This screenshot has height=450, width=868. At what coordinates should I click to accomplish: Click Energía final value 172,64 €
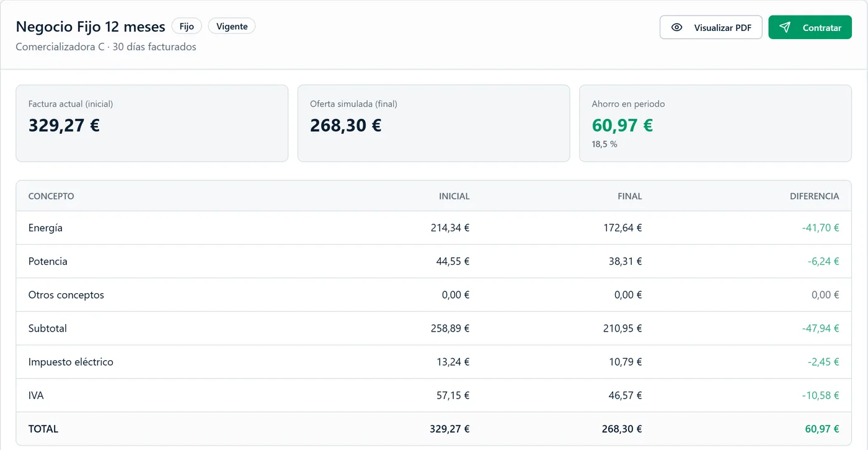coord(622,228)
